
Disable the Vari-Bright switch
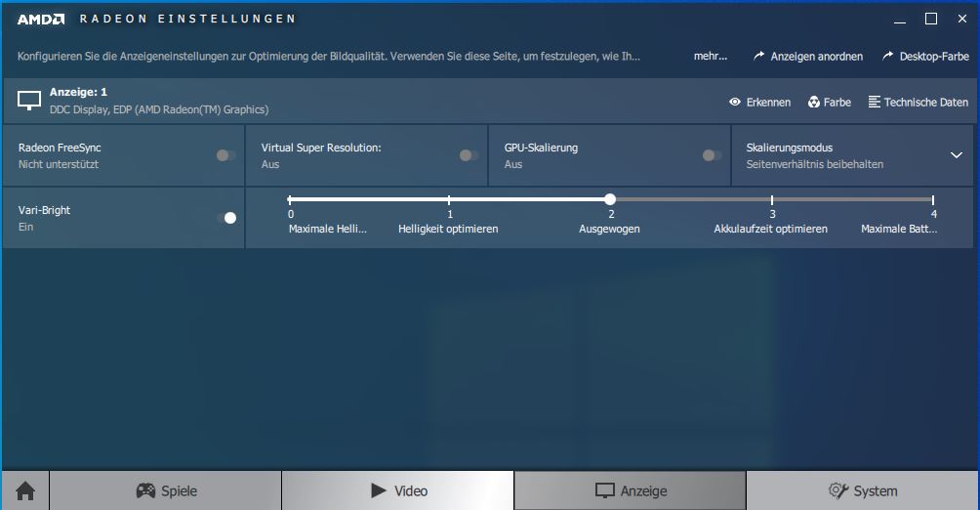tap(226, 218)
